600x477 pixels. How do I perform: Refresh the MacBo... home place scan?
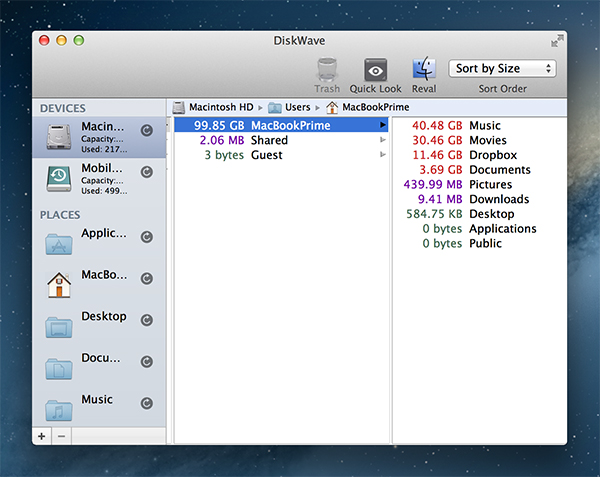147,278
